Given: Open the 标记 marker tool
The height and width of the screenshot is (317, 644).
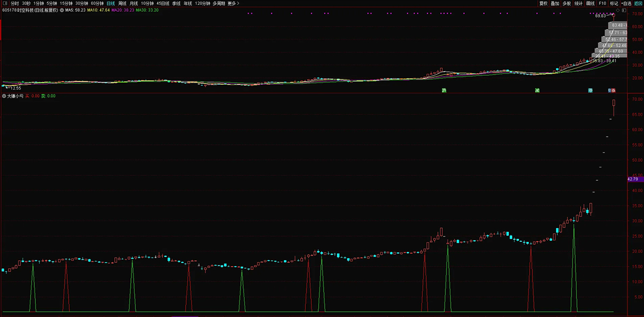Looking at the screenshot, I should click(x=613, y=3).
